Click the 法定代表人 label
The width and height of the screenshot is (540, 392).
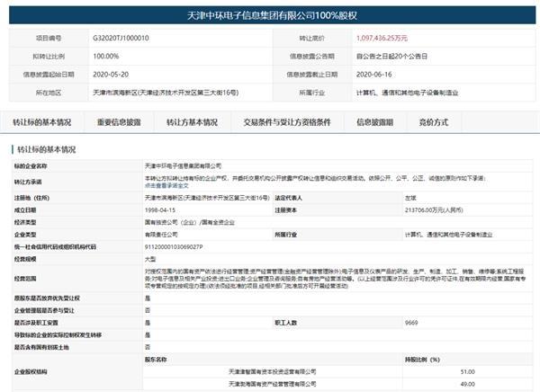tap(289, 198)
